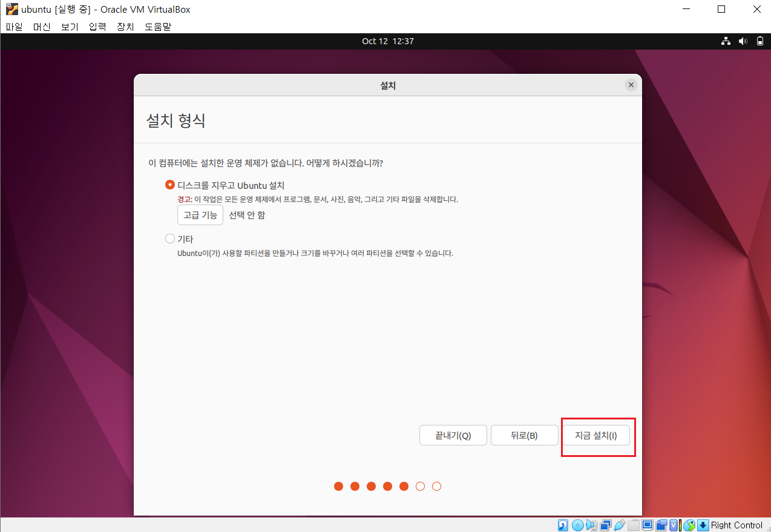Click the VirtualBox hard disk activity icon
Image resolution: width=771 pixels, height=532 pixels.
pos(563,525)
